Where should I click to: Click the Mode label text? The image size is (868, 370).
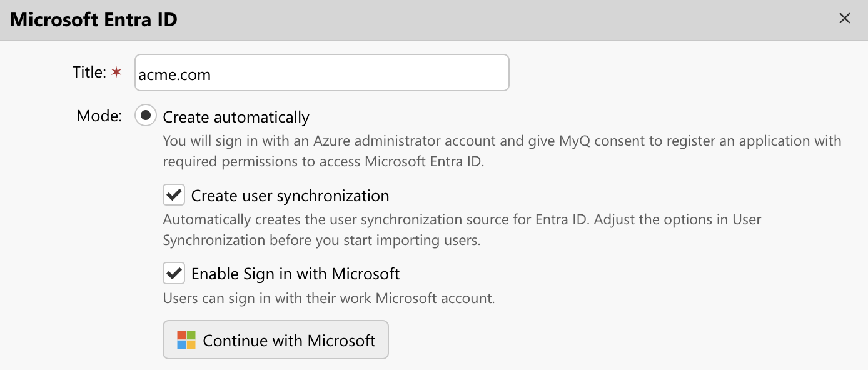click(98, 116)
